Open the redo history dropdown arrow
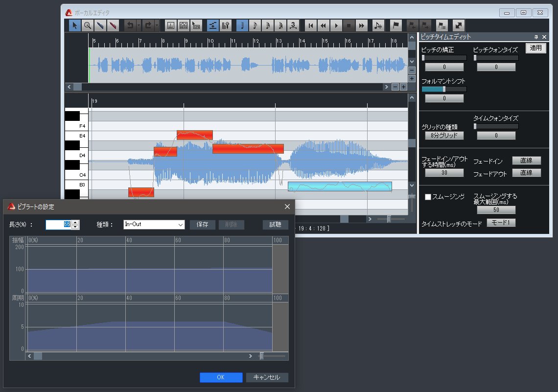The height and width of the screenshot is (392, 558). click(x=157, y=25)
